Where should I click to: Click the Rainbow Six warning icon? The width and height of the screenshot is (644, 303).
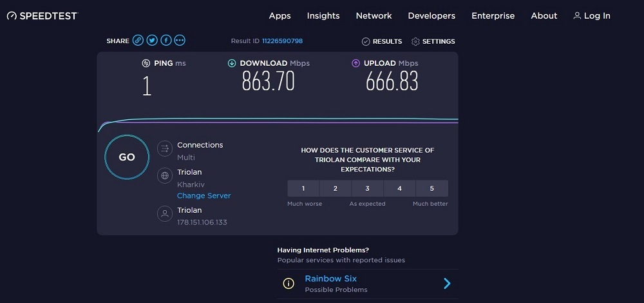tap(289, 283)
